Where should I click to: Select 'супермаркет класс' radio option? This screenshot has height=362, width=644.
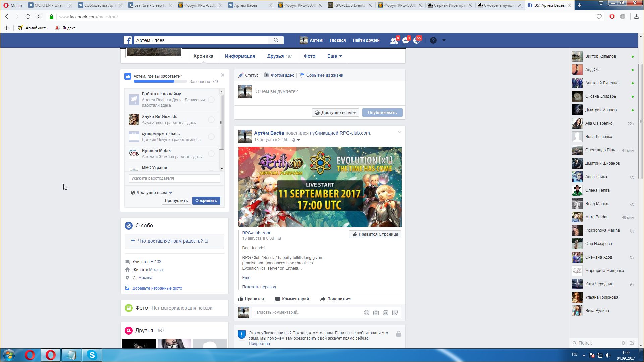click(211, 137)
